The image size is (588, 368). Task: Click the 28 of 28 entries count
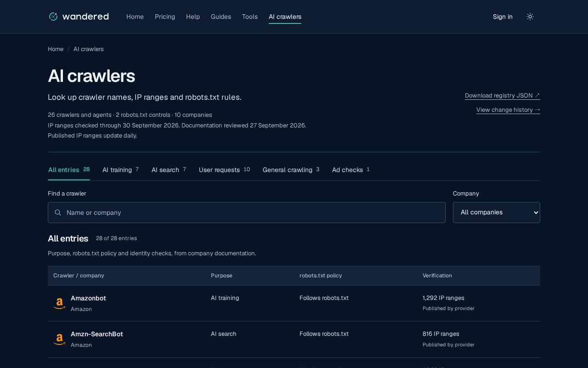tap(116, 238)
